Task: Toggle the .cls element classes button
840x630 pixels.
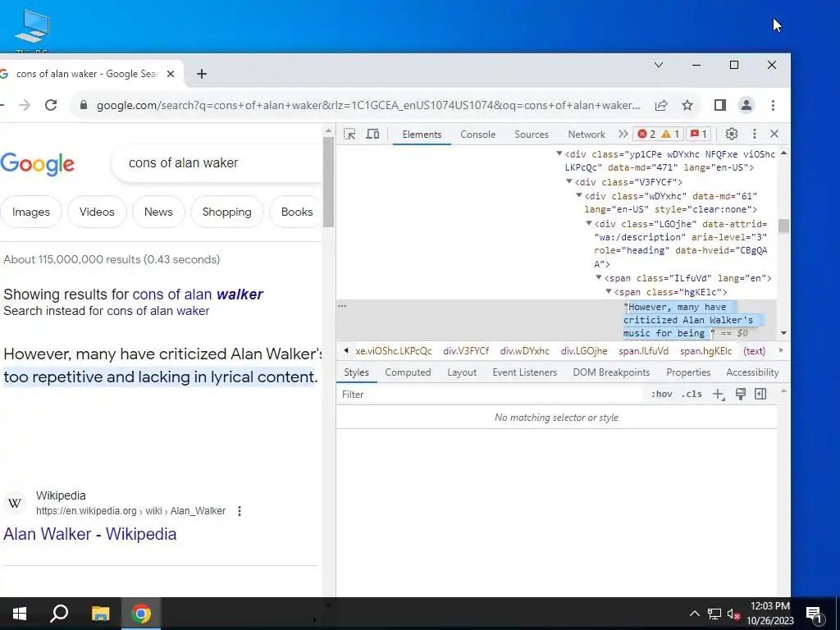Action: pos(692,395)
